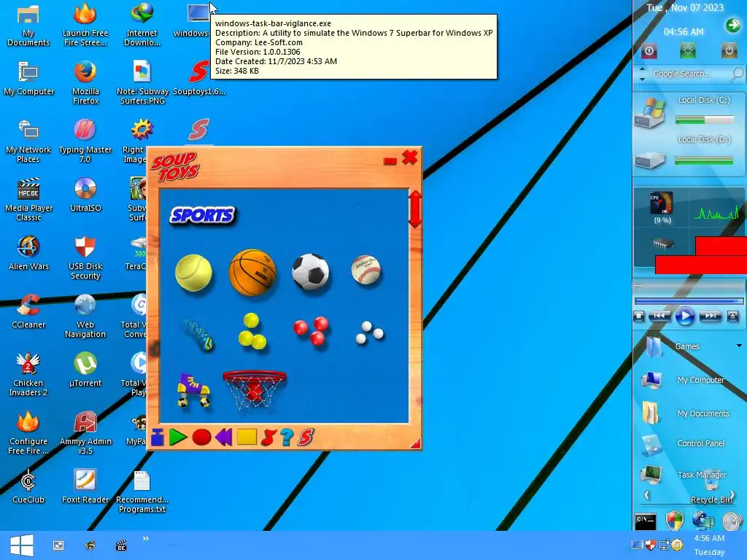
Task: Click the eject button in sidebar player
Action: click(732, 316)
